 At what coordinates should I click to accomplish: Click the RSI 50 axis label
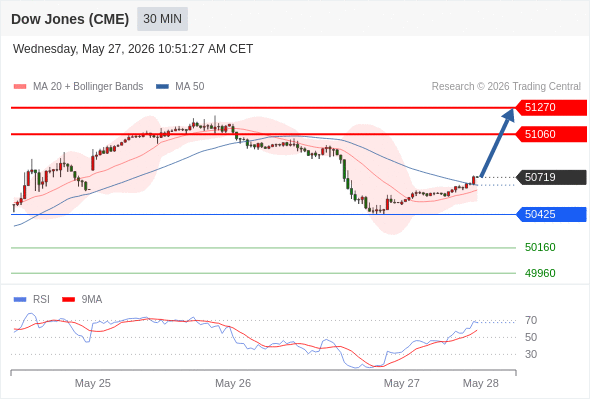pos(531,338)
